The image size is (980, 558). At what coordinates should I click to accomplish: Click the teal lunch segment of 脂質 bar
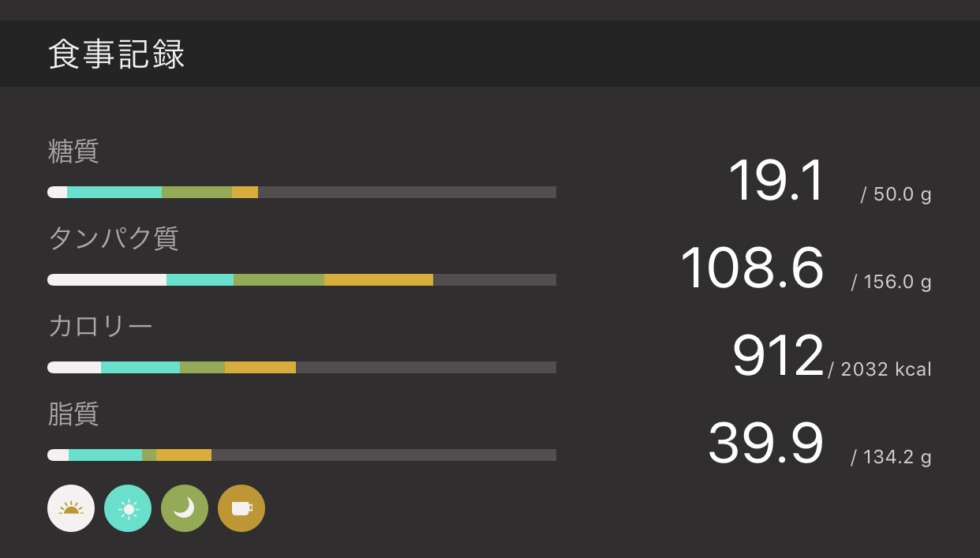pos(105,455)
